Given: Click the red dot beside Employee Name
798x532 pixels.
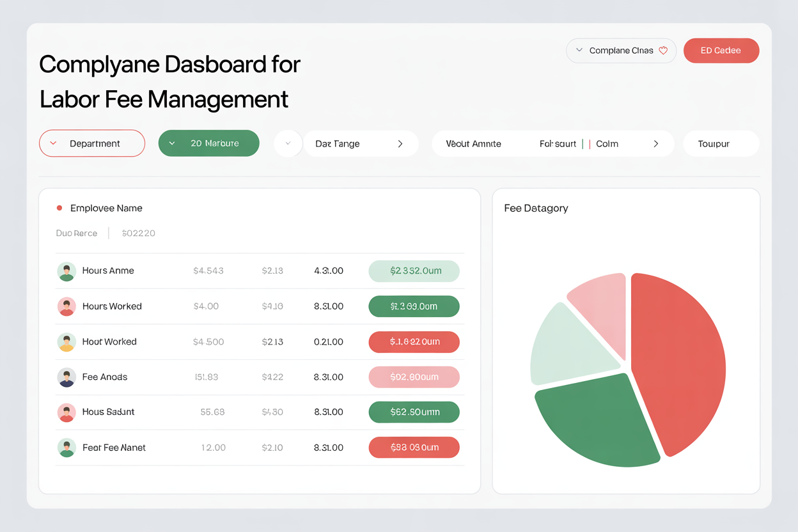Looking at the screenshot, I should [59, 208].
